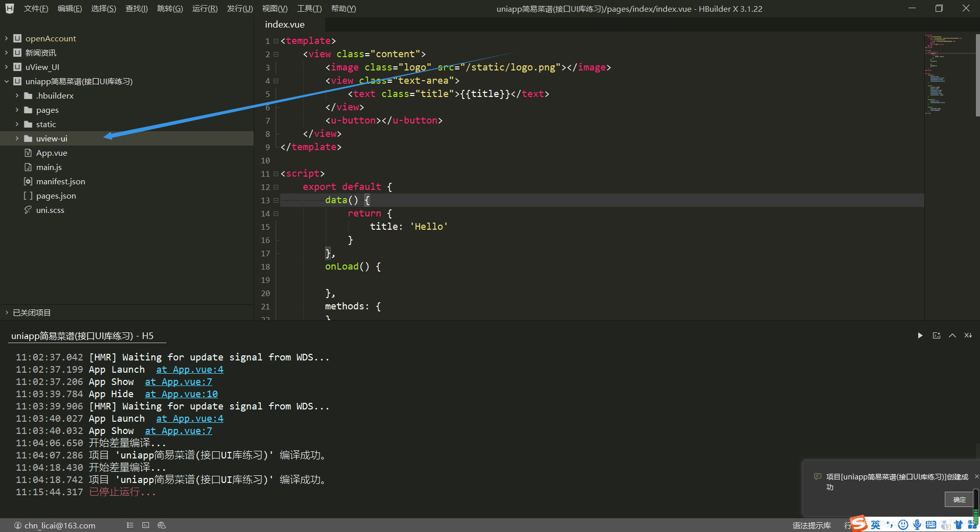Dismiss the notification with its X button

coord(976,476)
